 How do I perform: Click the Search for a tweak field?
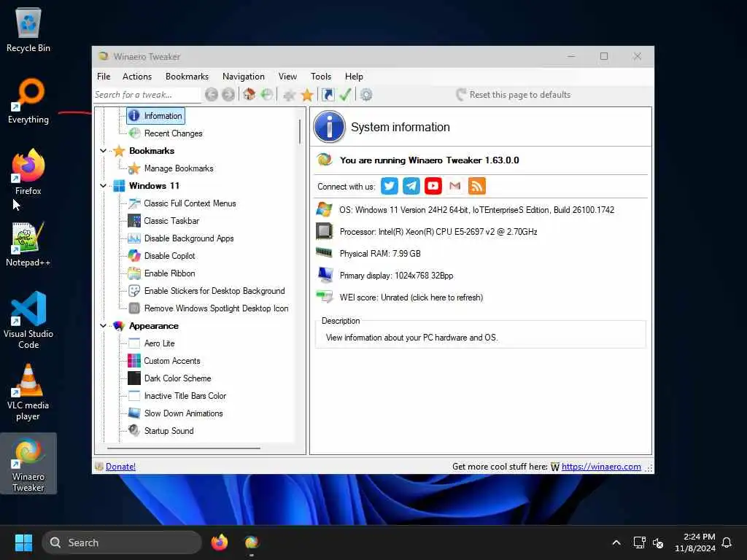pyautogui.click(x=147, y=95)
